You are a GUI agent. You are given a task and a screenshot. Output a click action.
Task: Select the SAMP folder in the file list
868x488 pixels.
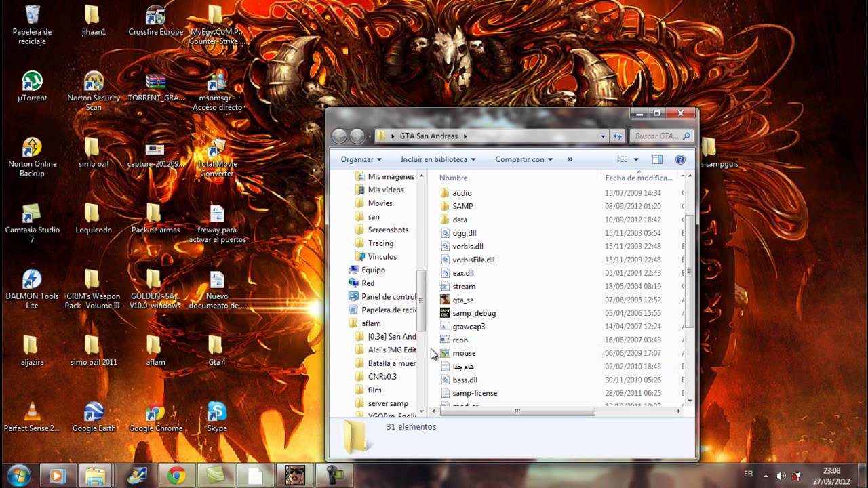[462, 206]
